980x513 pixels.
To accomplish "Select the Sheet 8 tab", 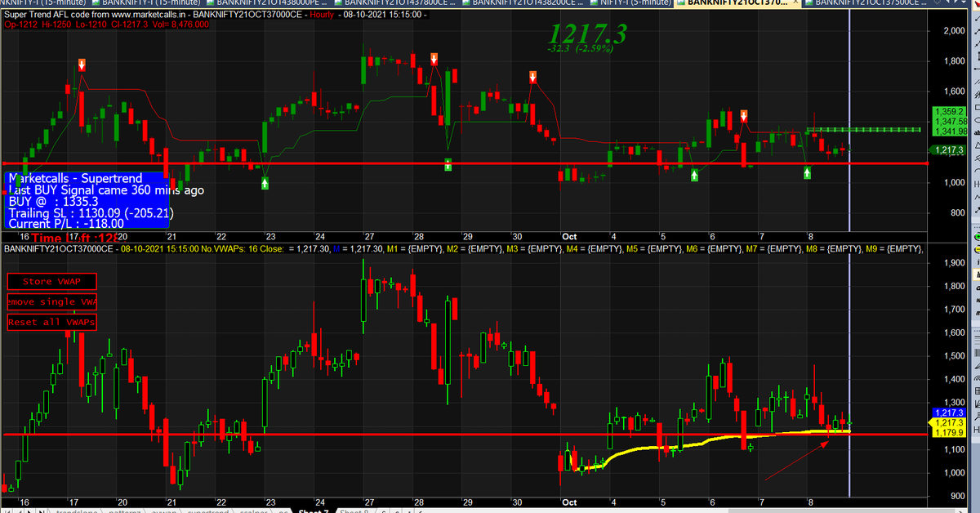I will (353, 510).
